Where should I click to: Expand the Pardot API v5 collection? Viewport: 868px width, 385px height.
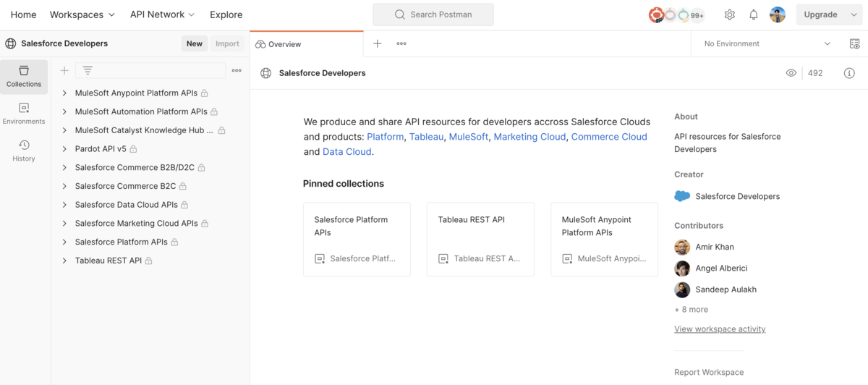(x=64, y=149)
